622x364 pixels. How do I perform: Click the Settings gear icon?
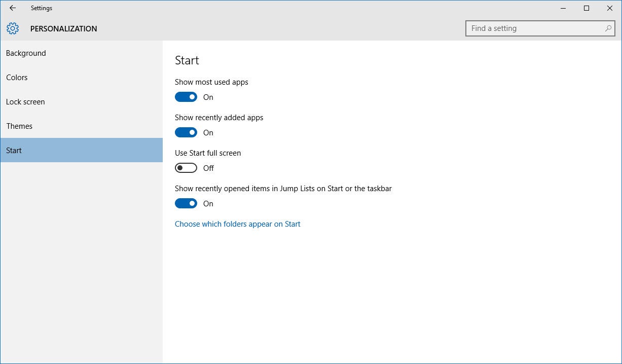pyautogui.click(x=12, y=28)
